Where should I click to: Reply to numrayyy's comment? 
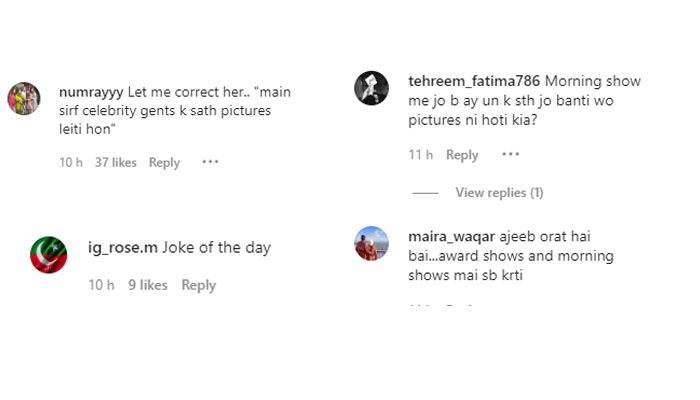(164, 163)
